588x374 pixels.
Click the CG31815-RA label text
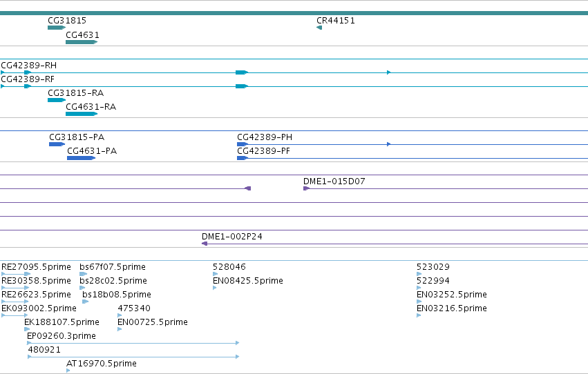coord(76,93)
